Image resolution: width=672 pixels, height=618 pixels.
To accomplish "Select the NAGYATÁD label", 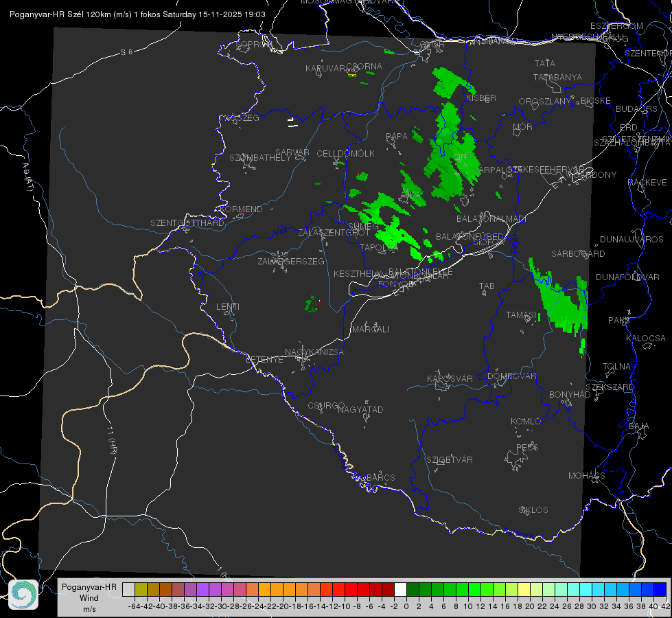I will (360, 409).
